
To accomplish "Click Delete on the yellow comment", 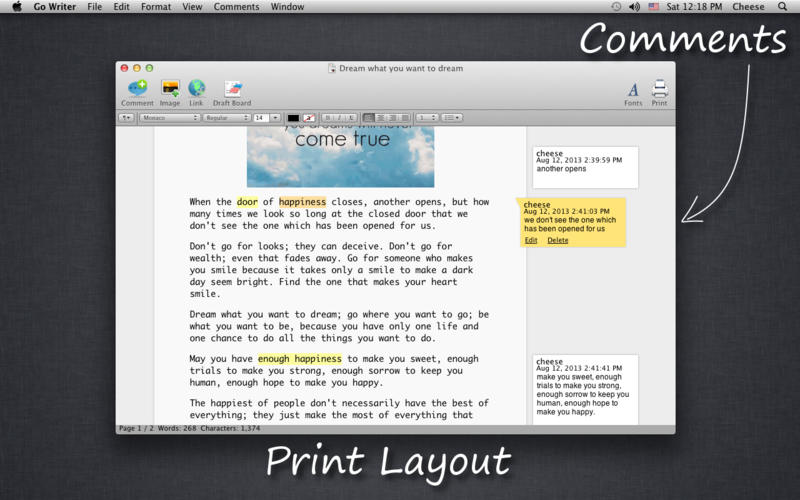I will (x=557, y=240).
